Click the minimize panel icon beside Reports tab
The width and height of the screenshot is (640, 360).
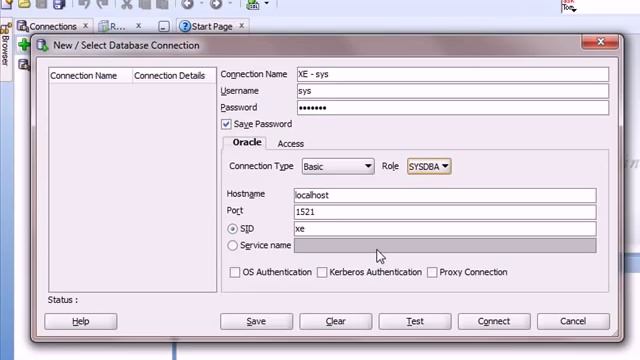point(164,27)
